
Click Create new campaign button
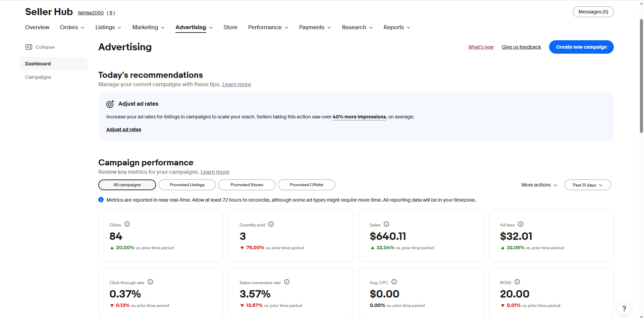coord(581,47)
